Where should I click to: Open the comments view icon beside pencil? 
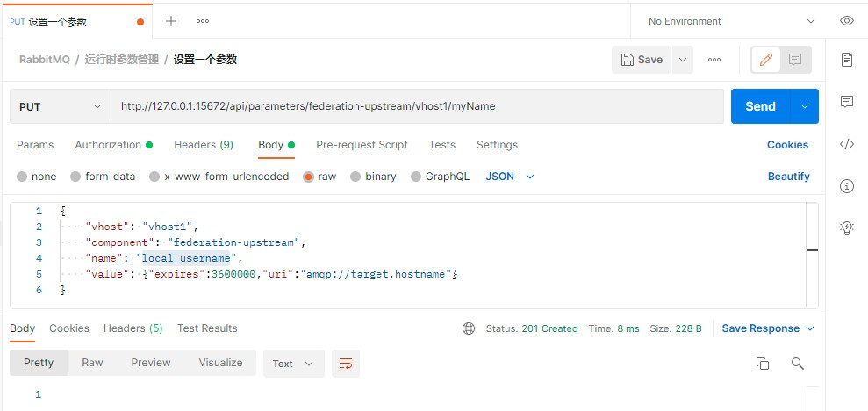click(795, 60)
